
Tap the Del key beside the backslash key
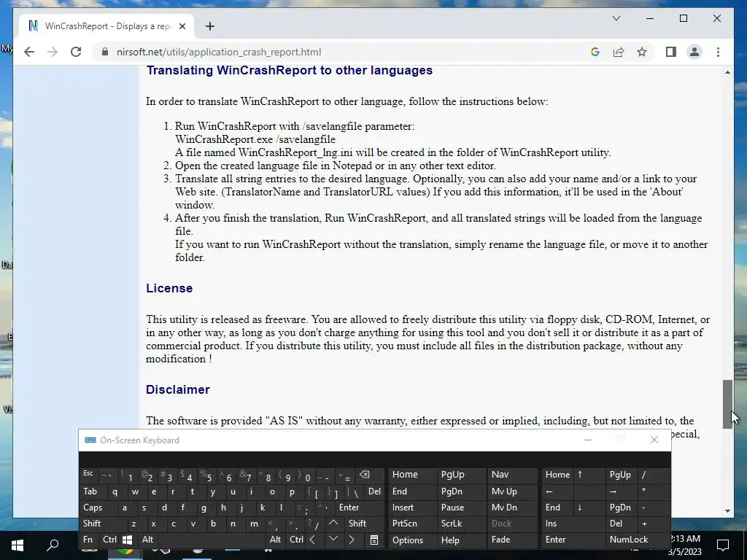point(375,491)
